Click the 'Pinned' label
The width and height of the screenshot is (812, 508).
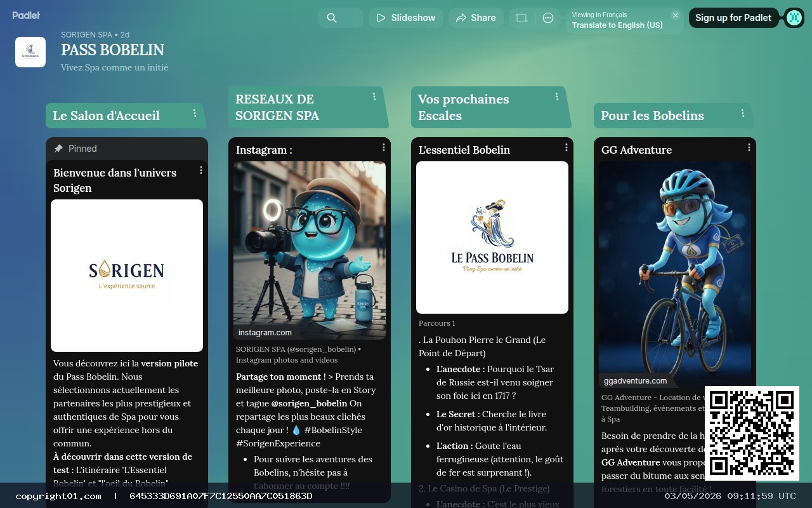pyautogui.click(x=82, y=149)
